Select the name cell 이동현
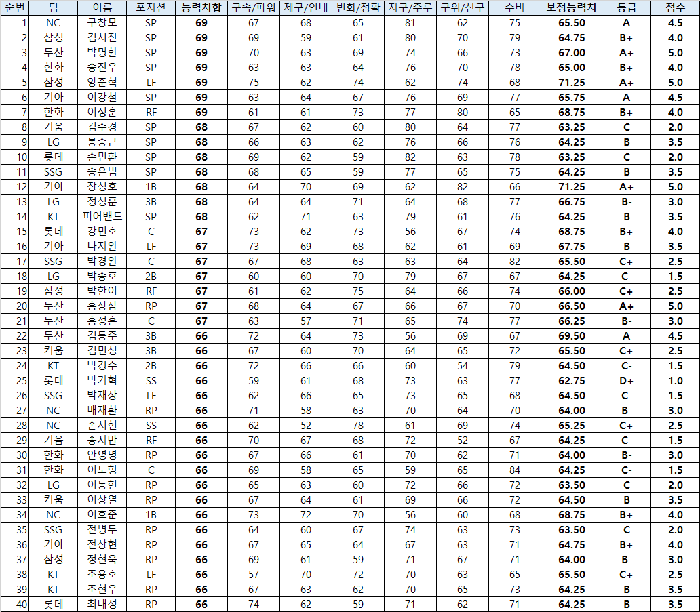The image size is (700, 612). tap(102, 485)
